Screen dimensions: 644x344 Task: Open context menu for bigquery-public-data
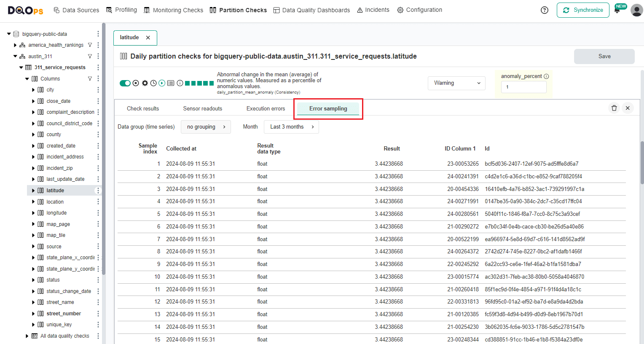[x=98, y=34]
